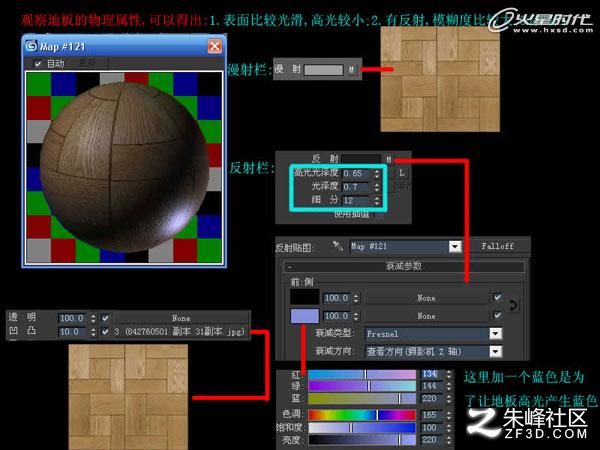Toggle the 透明 map enable checkbox

105,318
